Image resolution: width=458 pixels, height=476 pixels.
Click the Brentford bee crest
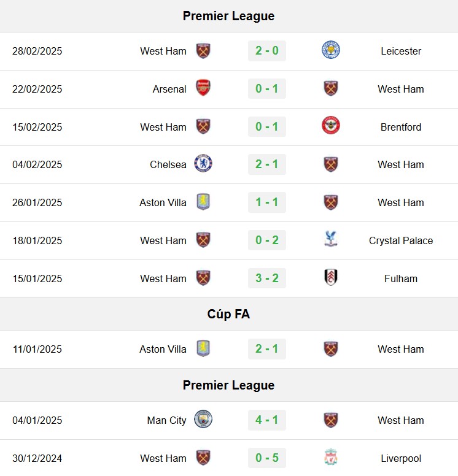[x=331, y=126]
